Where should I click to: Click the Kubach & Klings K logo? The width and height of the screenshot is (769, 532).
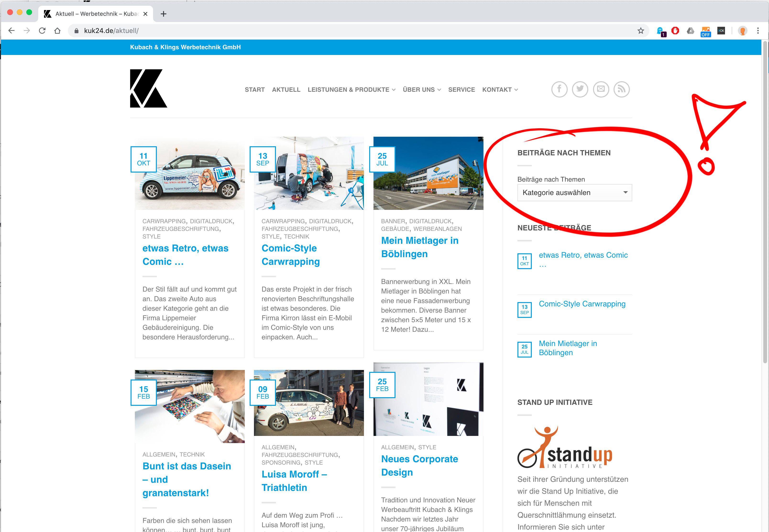coord(148,88)
